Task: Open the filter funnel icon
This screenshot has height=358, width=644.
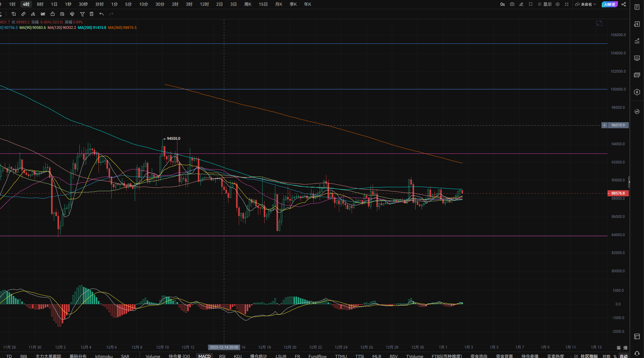Action: 82,14
